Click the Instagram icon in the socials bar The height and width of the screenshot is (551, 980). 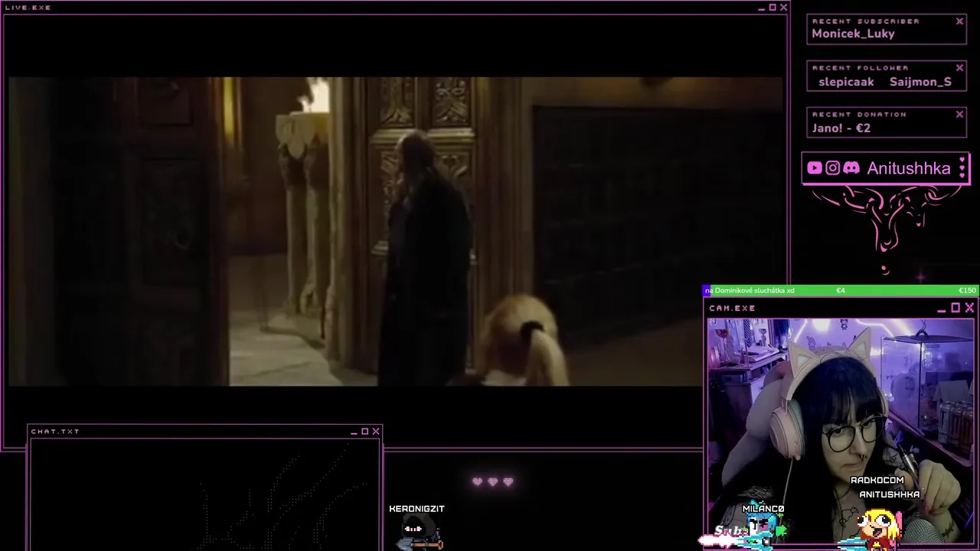[833, 168]
